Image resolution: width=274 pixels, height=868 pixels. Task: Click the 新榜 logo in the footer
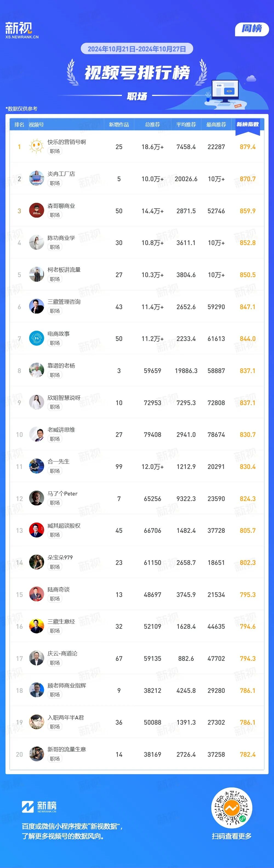point(39,807)
